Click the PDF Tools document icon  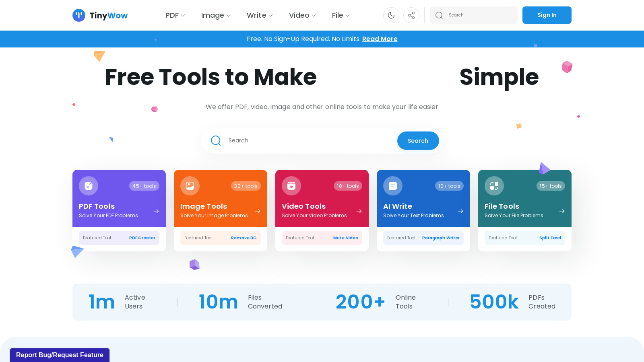point(89,186)
